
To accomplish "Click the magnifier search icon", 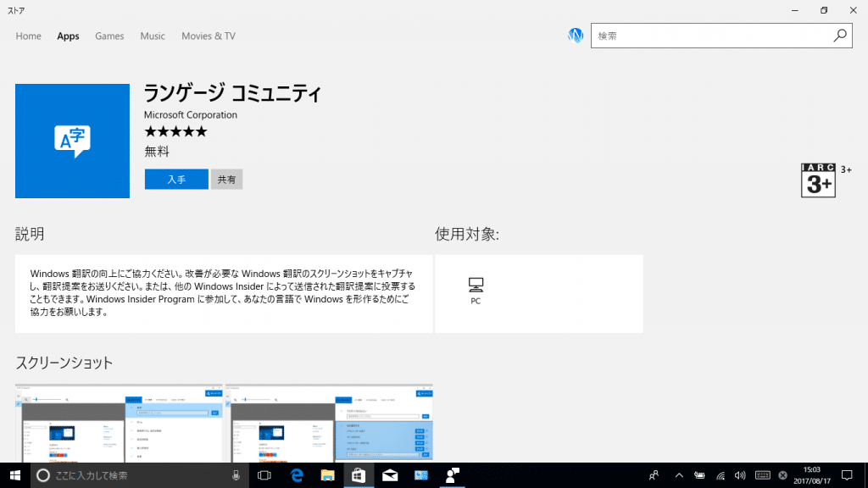I will click(x=840, y=36).
